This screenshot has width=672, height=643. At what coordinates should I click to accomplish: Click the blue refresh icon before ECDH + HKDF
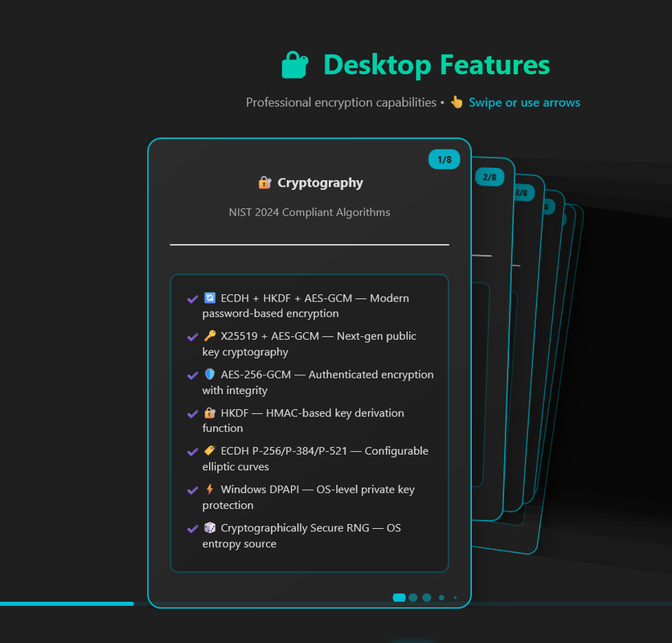pyautogui.click(x=210, y=297)
